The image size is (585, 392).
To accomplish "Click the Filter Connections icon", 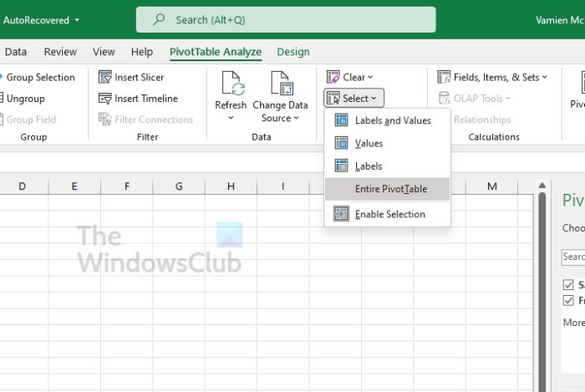I will pos(104,120).
